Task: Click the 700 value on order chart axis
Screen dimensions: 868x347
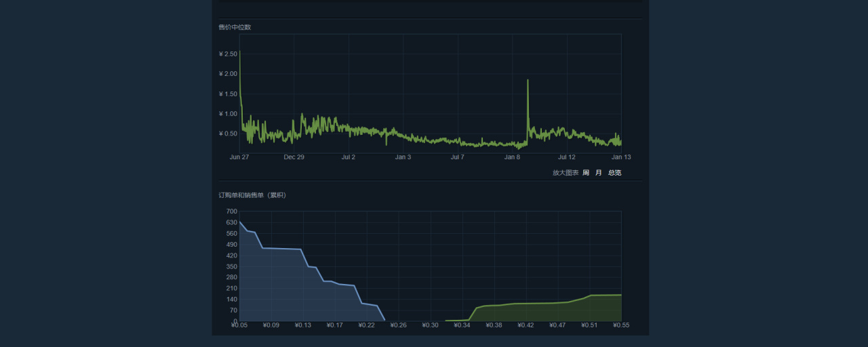Action: point(231,211)
